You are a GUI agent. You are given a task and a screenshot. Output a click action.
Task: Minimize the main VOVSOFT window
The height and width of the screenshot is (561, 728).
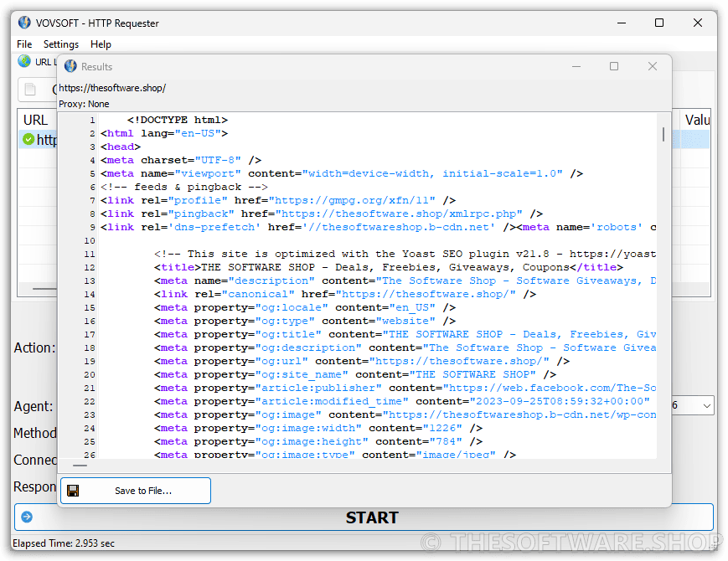[x=622, y=23]
